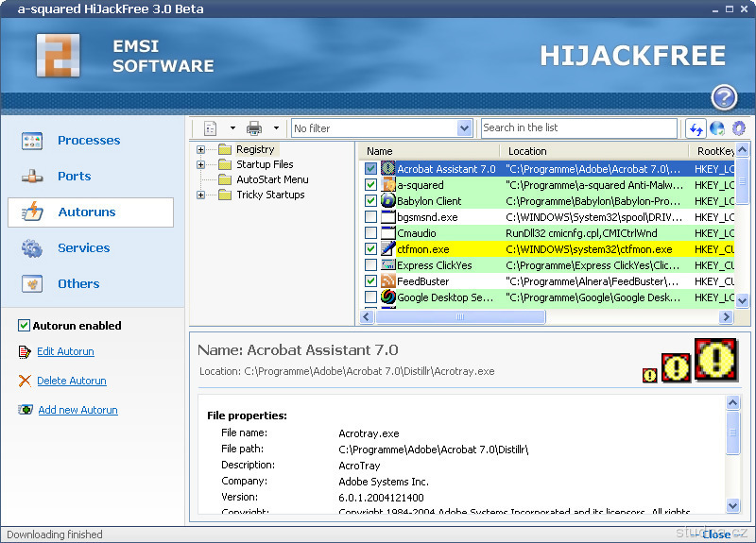This screenshot has width=756, height=543.
Task: Click the globe online update icon
Action: pyautogui.click(x=717, y=128)
